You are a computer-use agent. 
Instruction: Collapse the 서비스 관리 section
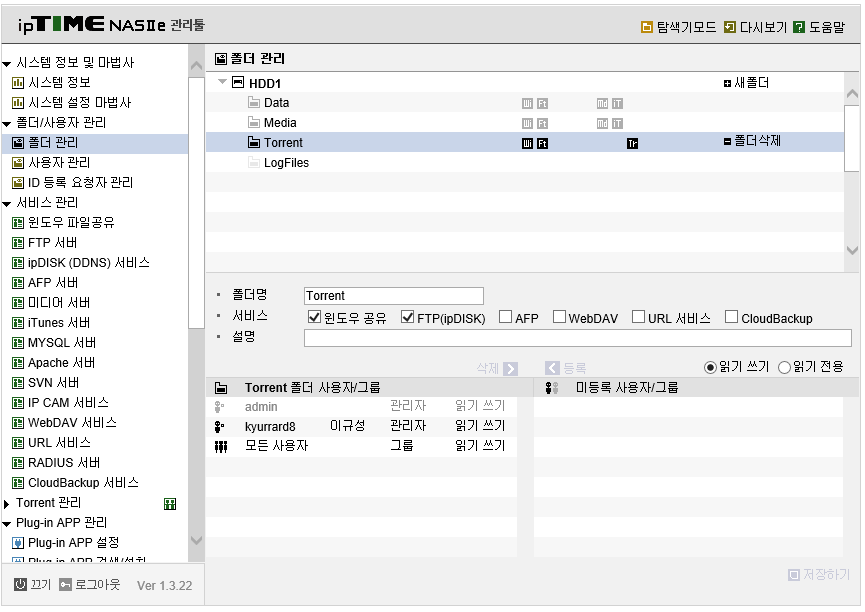[7, 204]
